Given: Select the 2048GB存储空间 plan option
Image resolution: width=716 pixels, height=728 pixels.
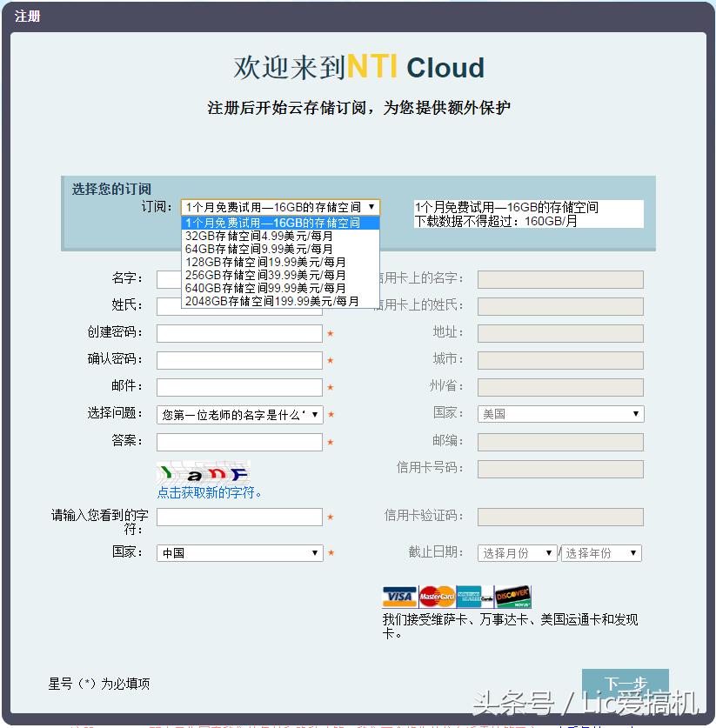Looking at the screenshot, I should point(271,301).
